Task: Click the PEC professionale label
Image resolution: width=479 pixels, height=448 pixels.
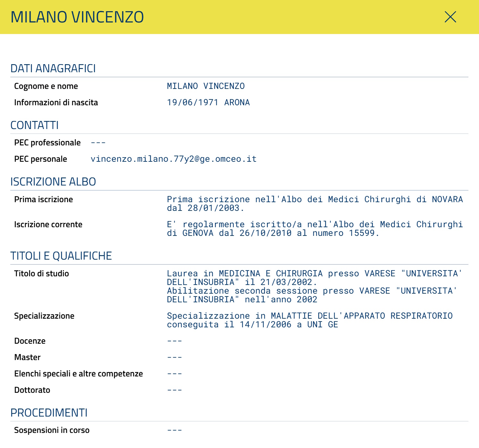Action: [47, 143]
